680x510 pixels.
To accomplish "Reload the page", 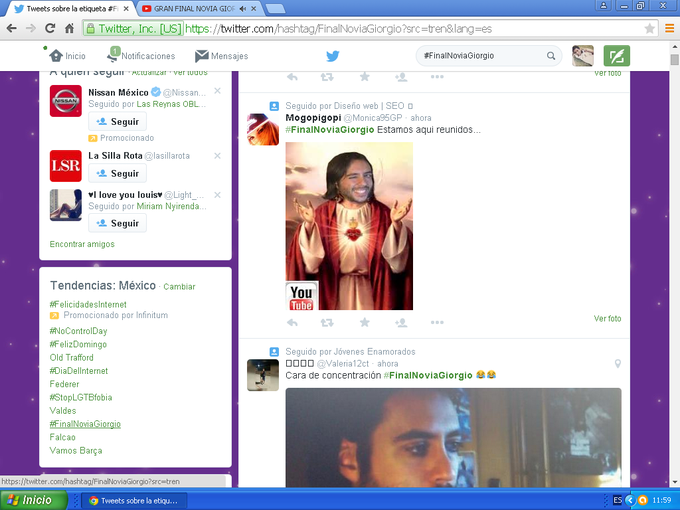I will [50, 29].
